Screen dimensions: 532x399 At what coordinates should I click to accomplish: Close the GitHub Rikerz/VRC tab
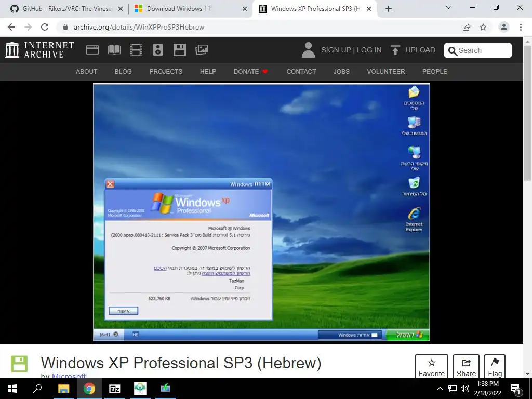coord(121,9)
